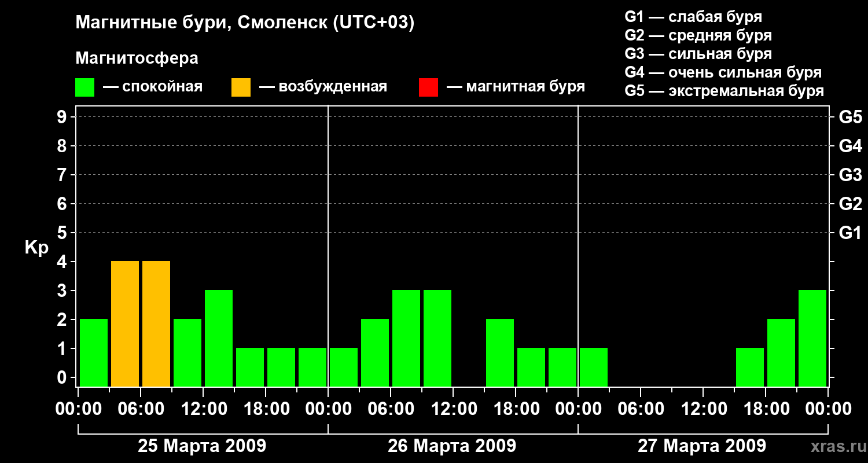Click the 'Магнитосфера' legend heading
Viewport: 868px width, 463px height.
click(x=137, y=58)
